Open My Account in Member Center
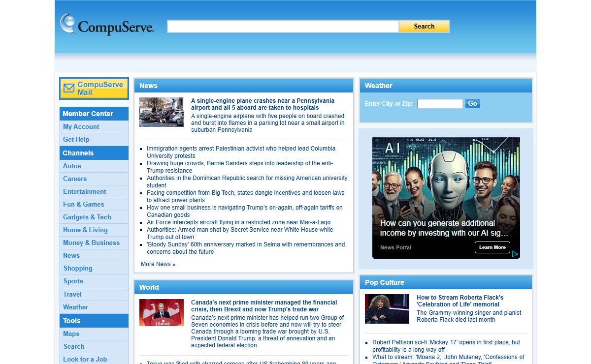 (x=81, y=126)
